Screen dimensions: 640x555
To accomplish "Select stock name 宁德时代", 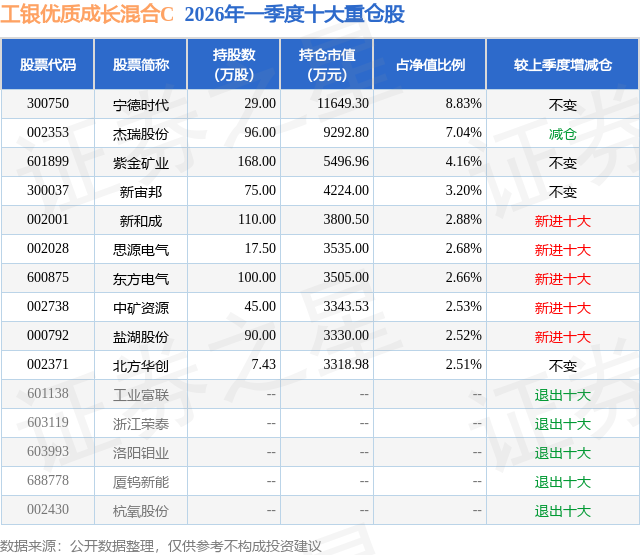I will click(x=141, y=105).
